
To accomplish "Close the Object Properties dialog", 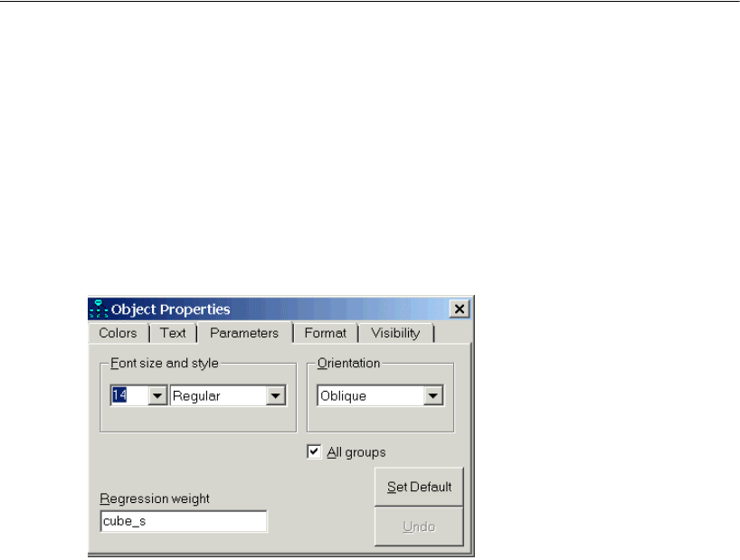I will [460, 308].
